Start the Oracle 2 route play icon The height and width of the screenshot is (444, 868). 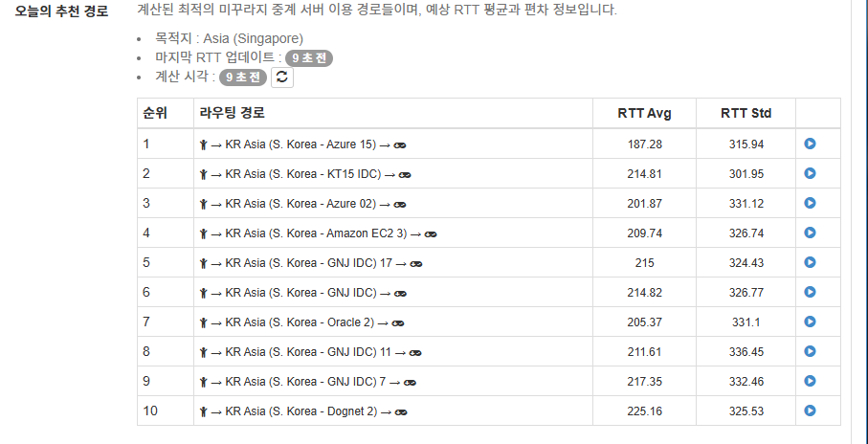point(810,322)
